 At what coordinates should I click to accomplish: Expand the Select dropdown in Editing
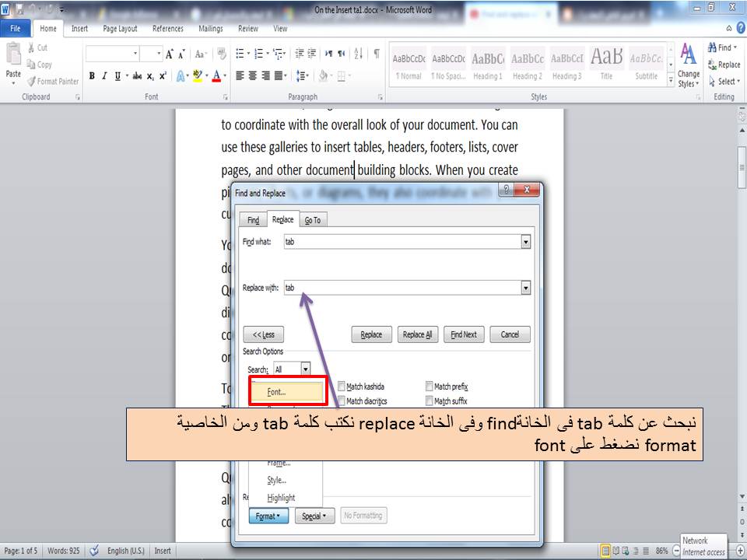click(x=724, y=82)
